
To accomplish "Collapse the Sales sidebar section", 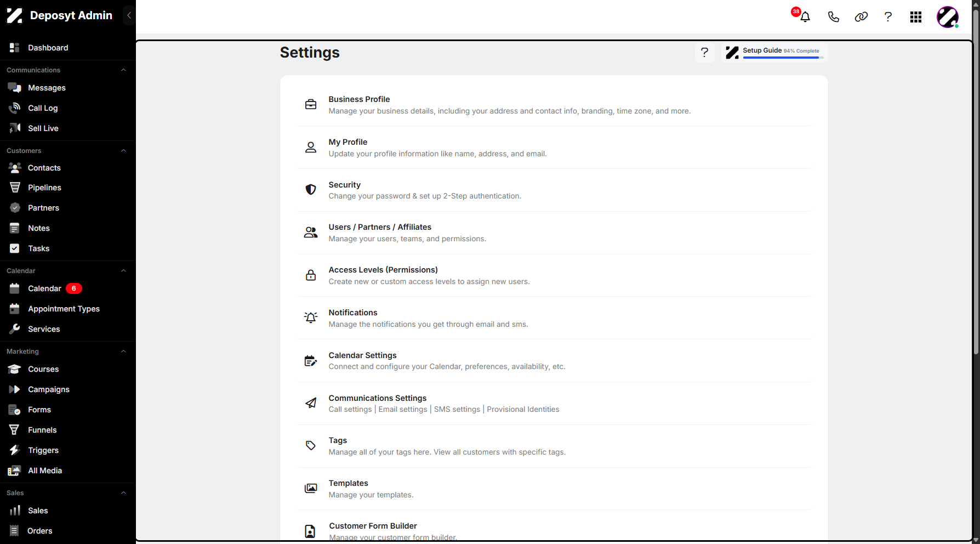I will pyautogui.click(x=123, y=493).
